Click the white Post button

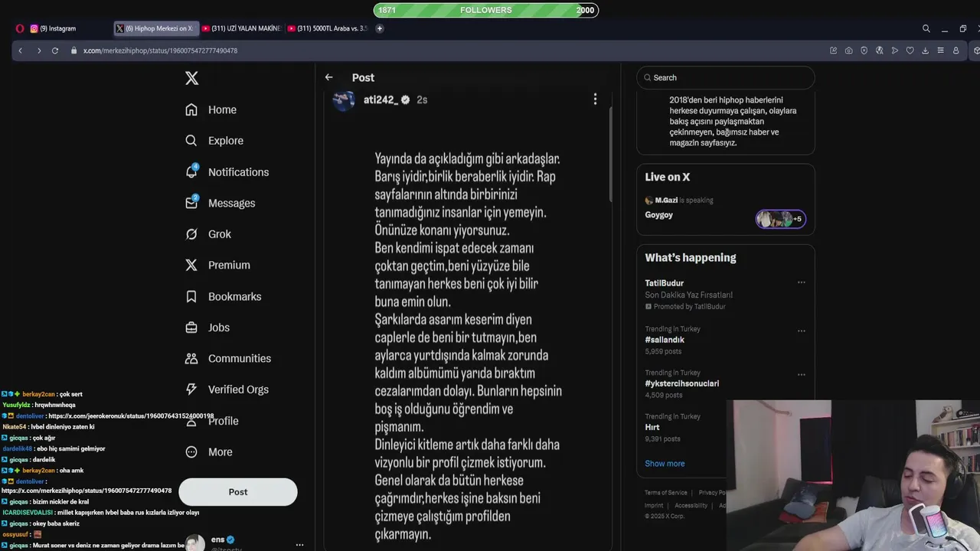[238, 492]
